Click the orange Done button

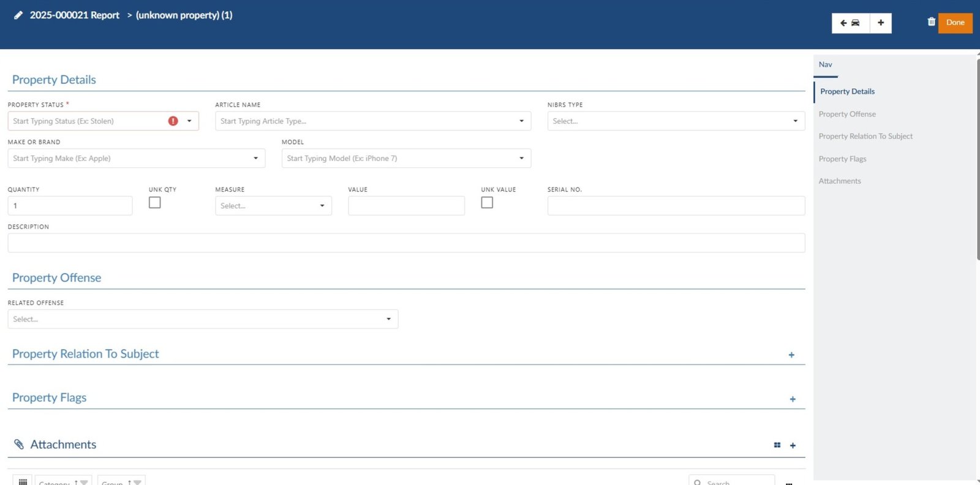[x=955, y=23]
